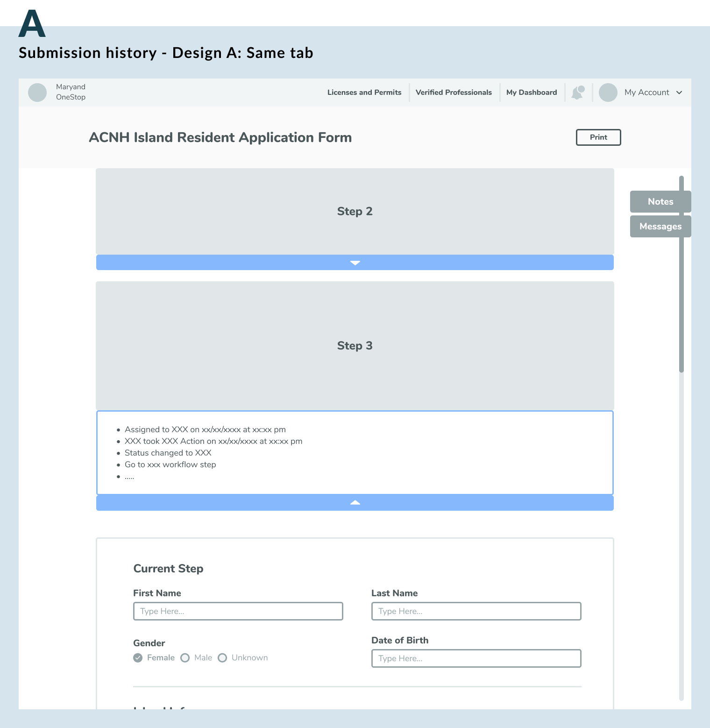Open the Messages side panel
This screenshot has width=710, height=728.
660,227
